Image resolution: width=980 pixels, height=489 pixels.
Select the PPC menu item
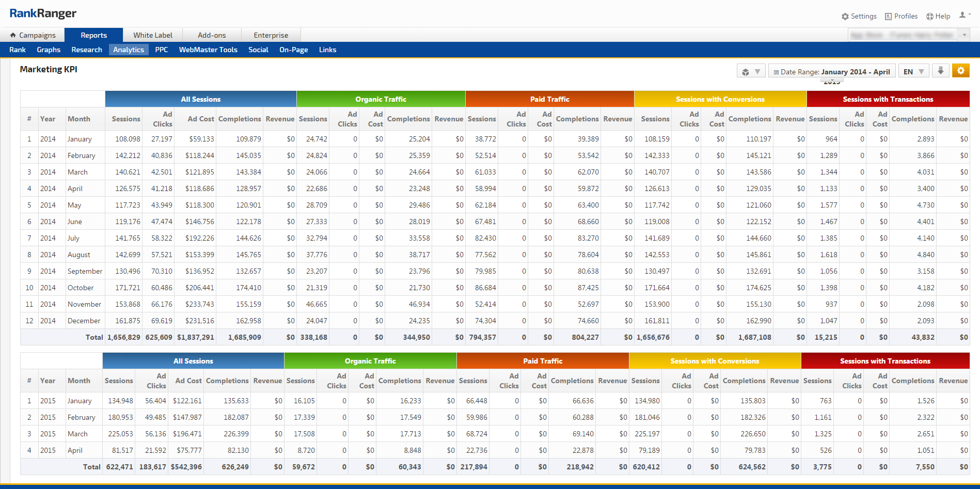click(161, 50)
